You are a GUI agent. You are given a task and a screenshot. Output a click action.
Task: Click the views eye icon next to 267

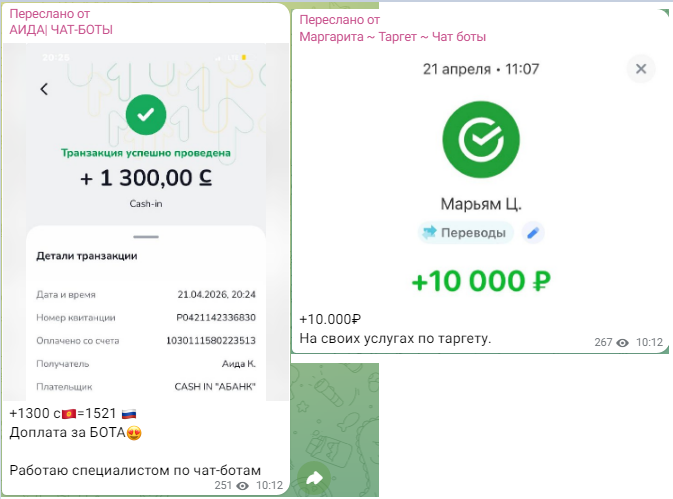pos(623,342)
